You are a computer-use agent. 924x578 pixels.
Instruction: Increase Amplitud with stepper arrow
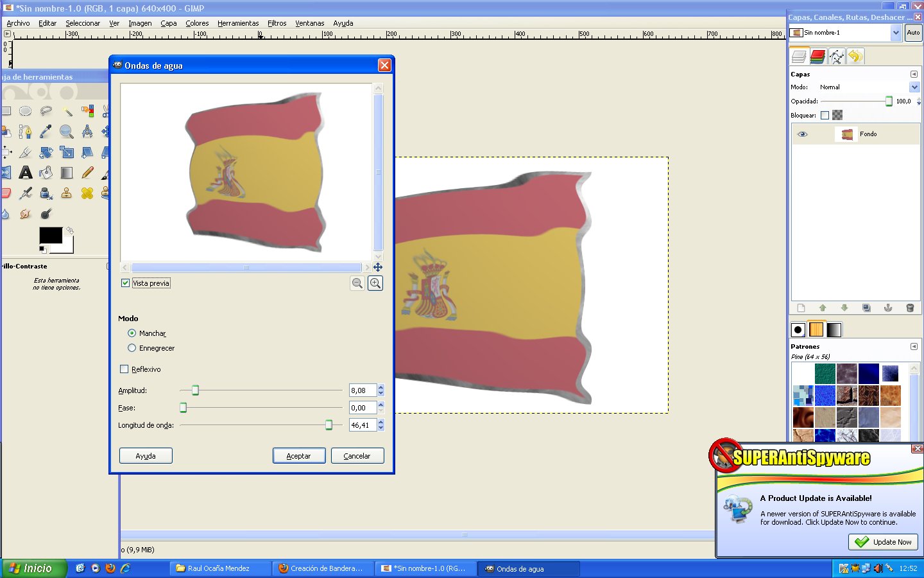tap(381, 387)
